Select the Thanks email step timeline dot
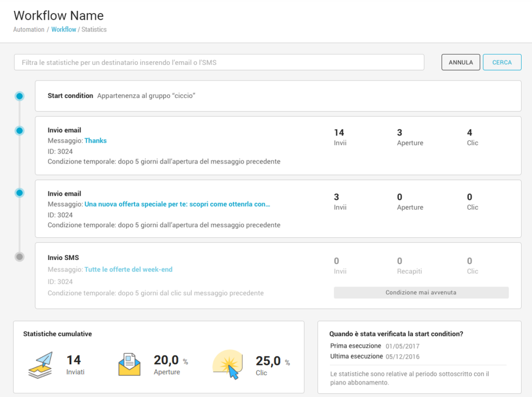Viewport: 532px width, 397px height. click(x=20, y=131)
